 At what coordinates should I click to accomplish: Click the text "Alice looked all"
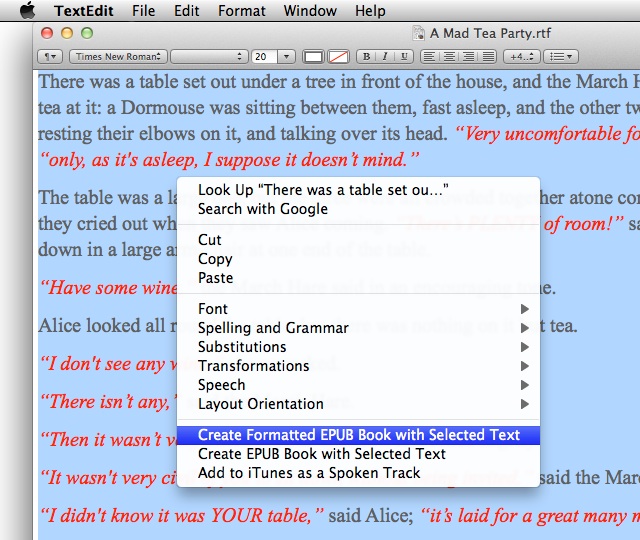coord(102,326)
